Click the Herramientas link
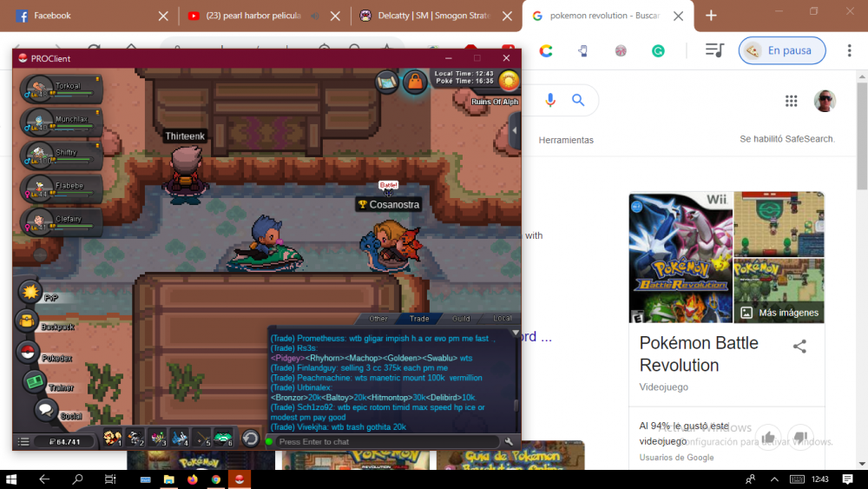 point(566,140)
